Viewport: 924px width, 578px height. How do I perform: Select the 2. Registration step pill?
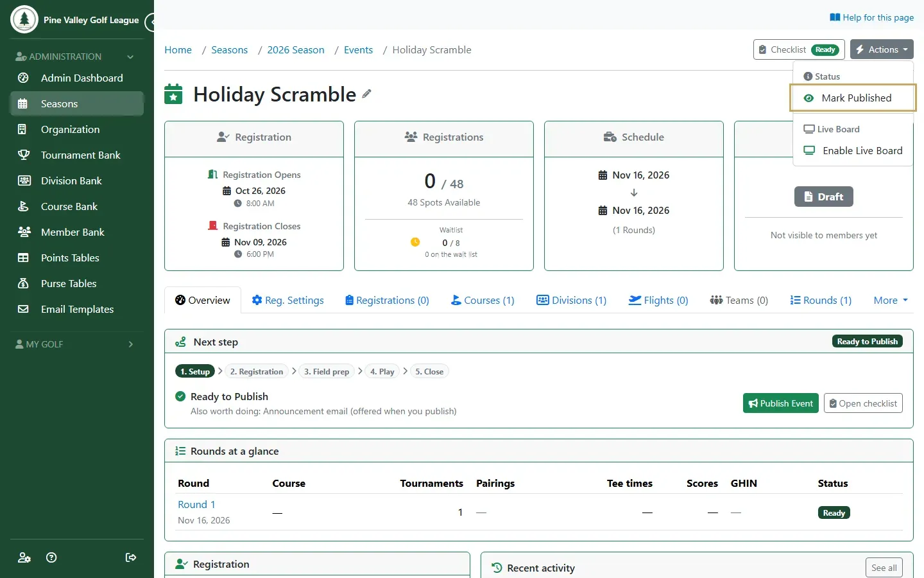click(257, 371)
